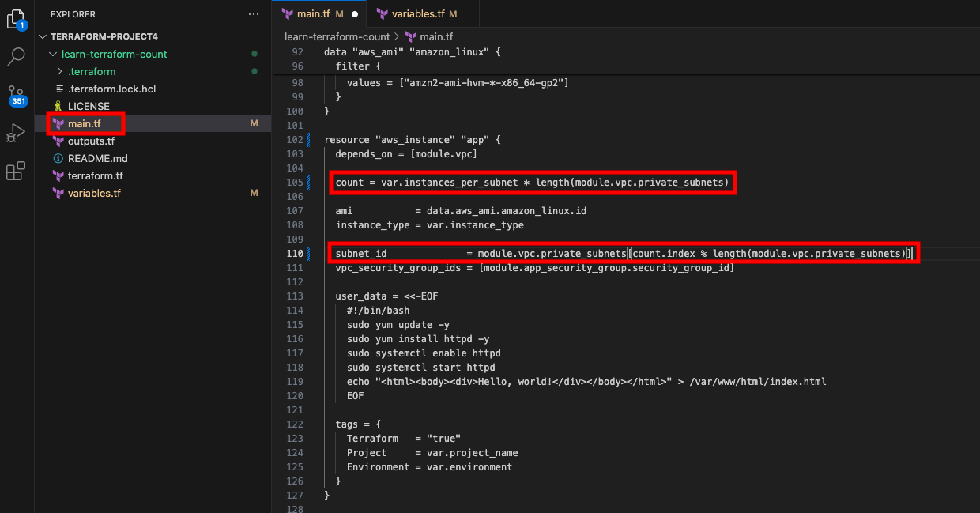This screenshot has height=513, width=980.
Task: Click 'Project = var.project_name' line
Action: point(432,453)
